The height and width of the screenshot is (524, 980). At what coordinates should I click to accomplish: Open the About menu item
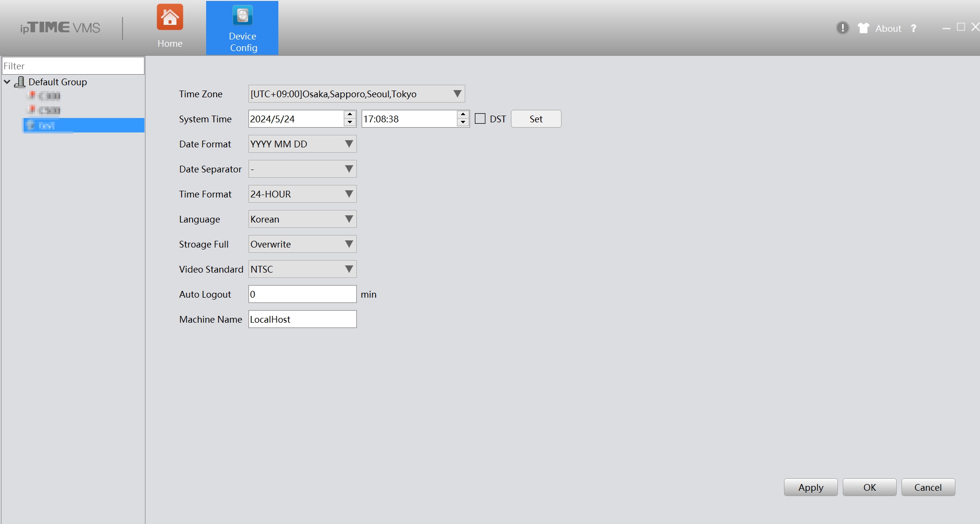tap(888, 28)
